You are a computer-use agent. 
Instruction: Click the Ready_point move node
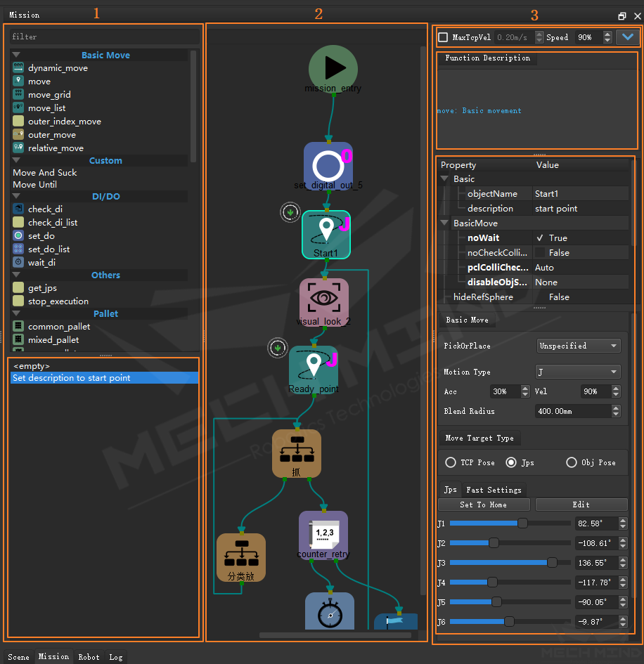pyautogui.click(x=314, y=367)
